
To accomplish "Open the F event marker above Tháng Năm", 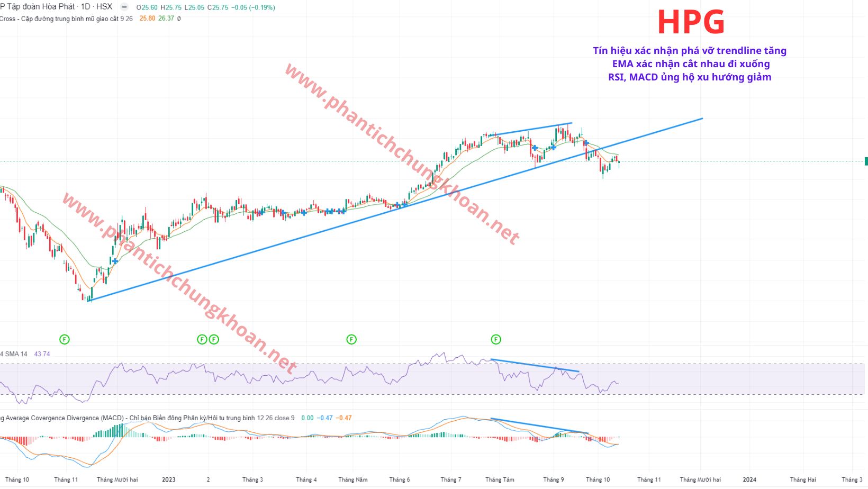I will point(351,339).
